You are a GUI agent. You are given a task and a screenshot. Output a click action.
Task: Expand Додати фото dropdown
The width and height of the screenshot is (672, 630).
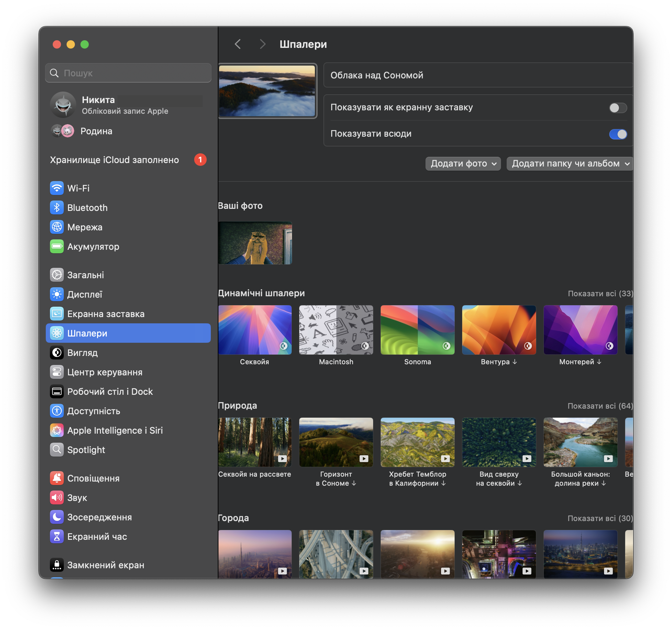pos(463,164)
